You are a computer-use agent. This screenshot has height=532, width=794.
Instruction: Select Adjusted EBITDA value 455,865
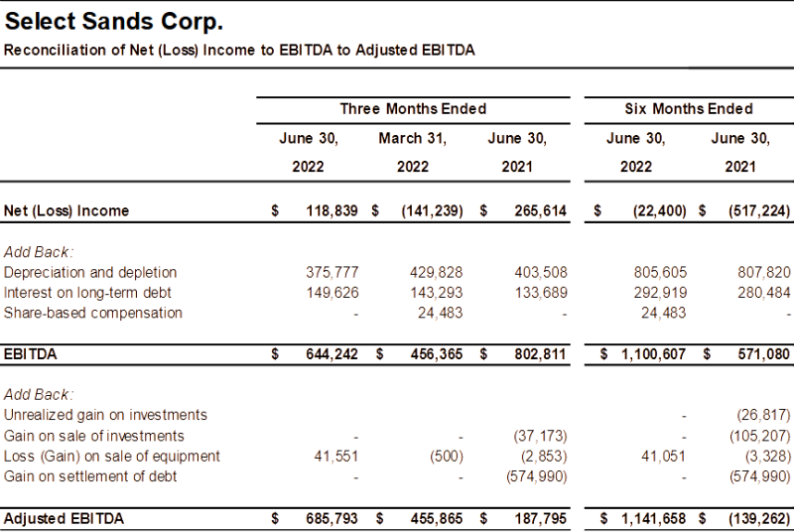(437, 518)
